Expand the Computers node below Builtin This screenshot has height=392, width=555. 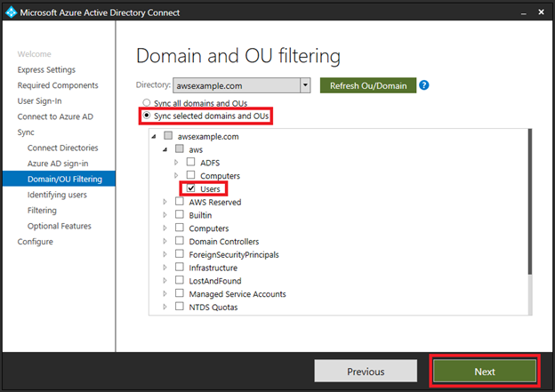click(x=165, y=228)
